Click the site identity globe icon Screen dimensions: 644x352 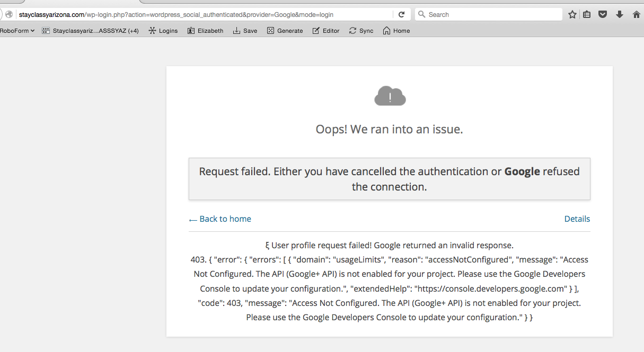pyautogui.click(x=9, y=15)
